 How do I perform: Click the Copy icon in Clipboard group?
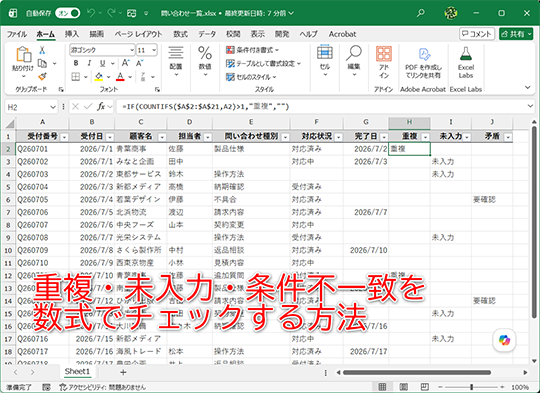click(x=42, y=63)
